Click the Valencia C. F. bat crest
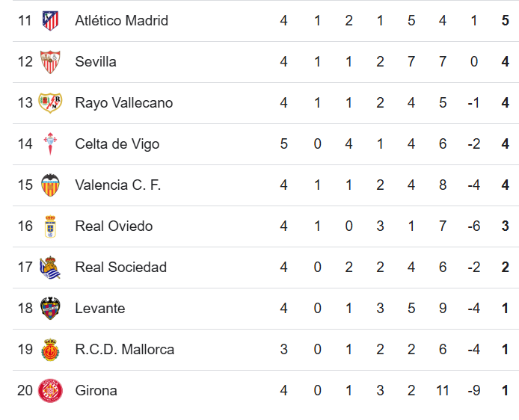The height and width of the screenshot is (420, 519). click(50, 185)
